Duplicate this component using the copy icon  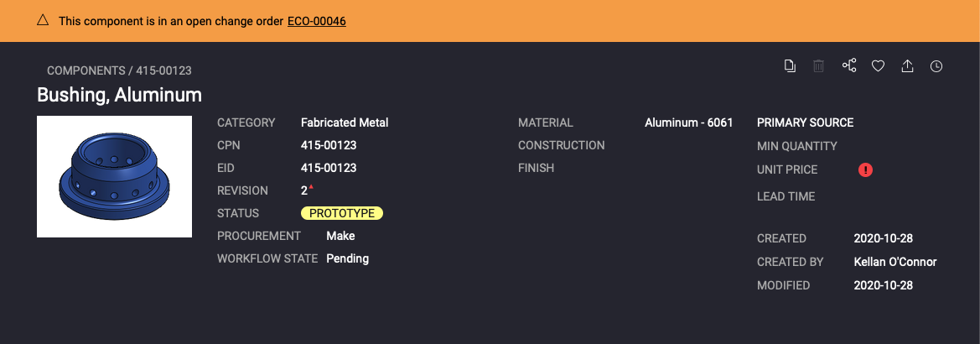tap(790, 66)
